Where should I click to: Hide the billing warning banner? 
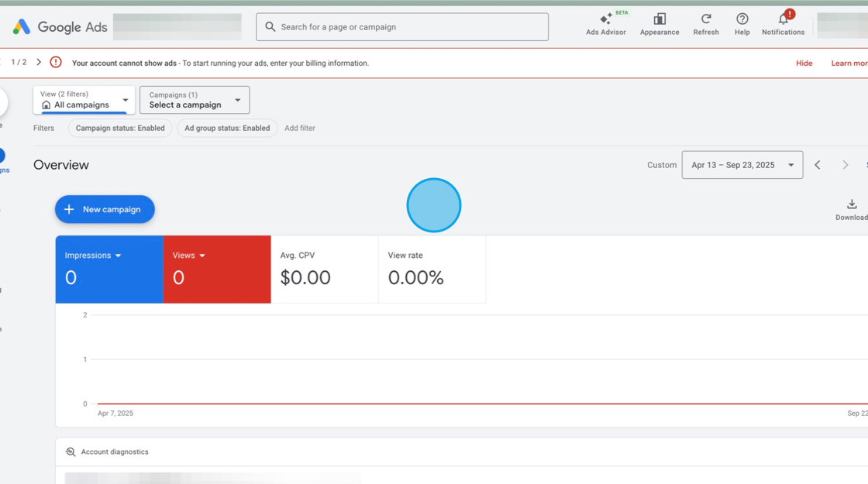click(804, 63)
